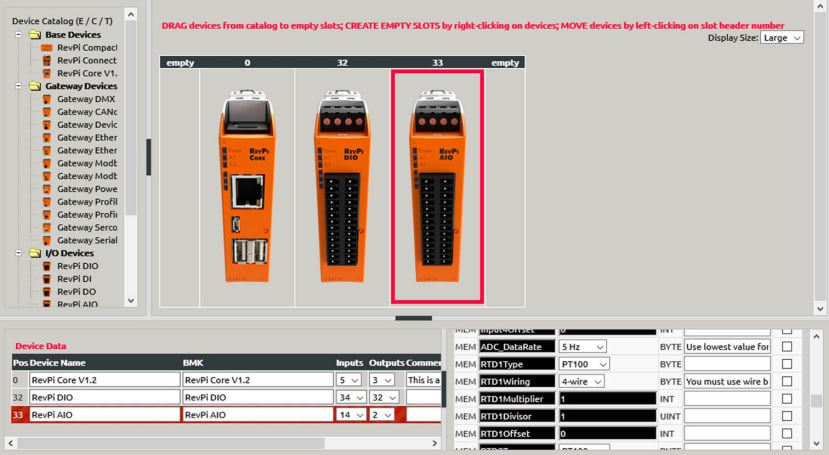The width and height of the screenshot is (829, 455).
Task: Click Device Data scroll left arrow
Action: [11, 443]
